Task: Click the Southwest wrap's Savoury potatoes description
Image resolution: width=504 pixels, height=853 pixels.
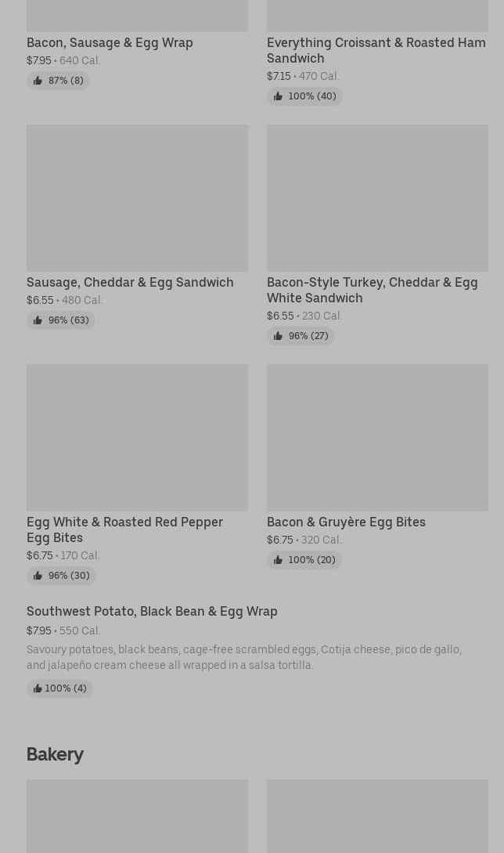Action: [243, 657]
